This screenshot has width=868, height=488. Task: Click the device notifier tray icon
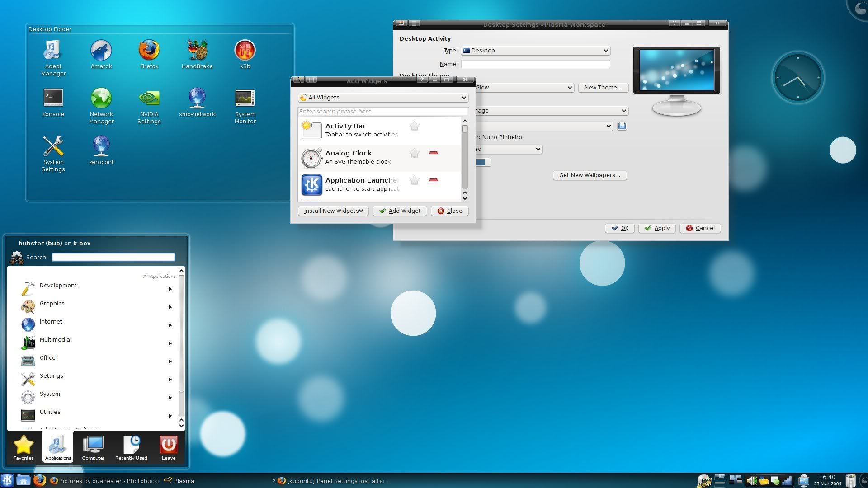pos(803,480)
